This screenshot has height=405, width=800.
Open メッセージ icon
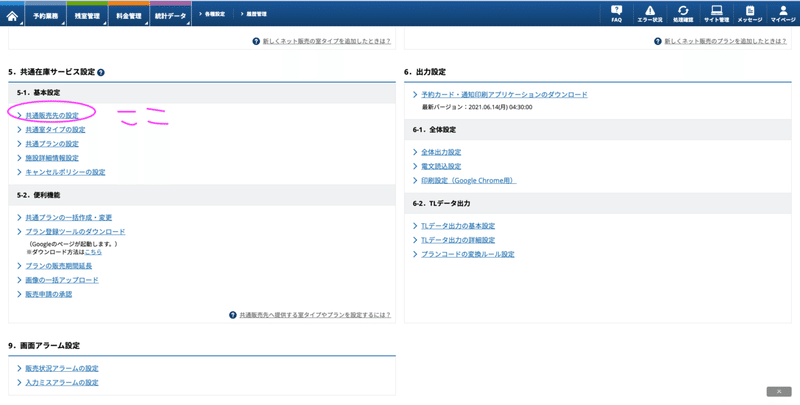[749, 14]
